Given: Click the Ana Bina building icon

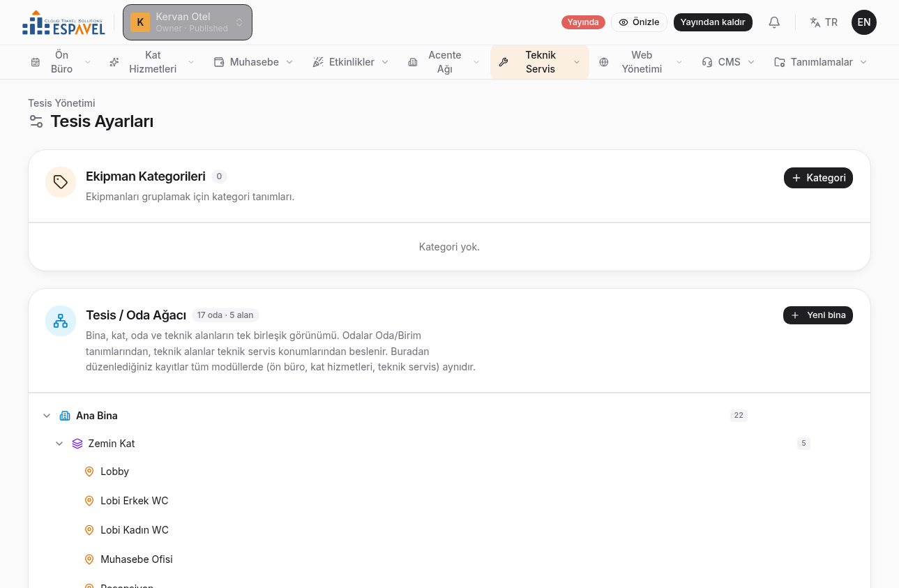Looking at the screenshot, I should [65, 416].
